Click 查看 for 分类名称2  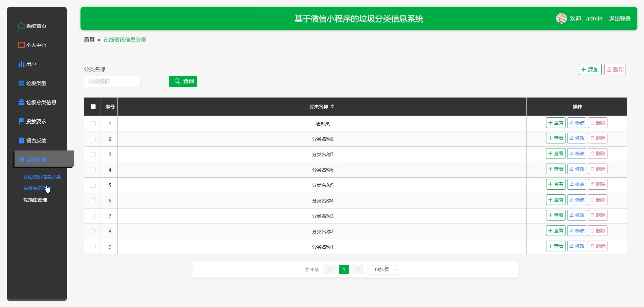click(x=556, y=231)
